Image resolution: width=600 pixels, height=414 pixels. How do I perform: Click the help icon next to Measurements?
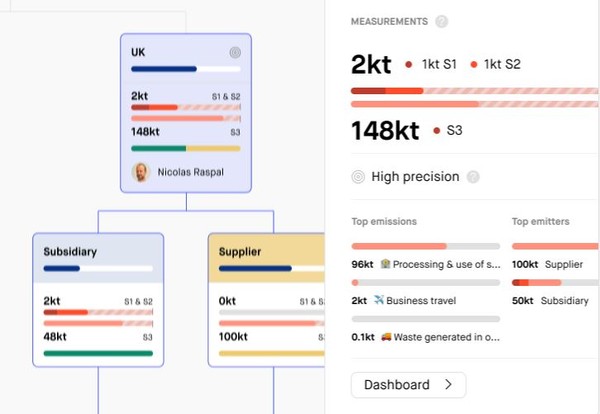(x=442, y=21)
